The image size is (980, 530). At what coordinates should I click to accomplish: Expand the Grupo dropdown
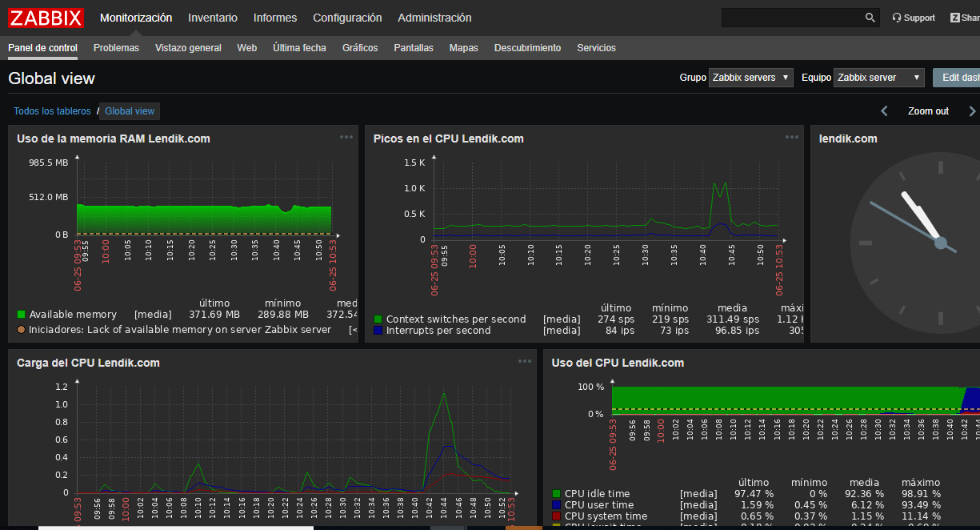(x=750, y=78)
